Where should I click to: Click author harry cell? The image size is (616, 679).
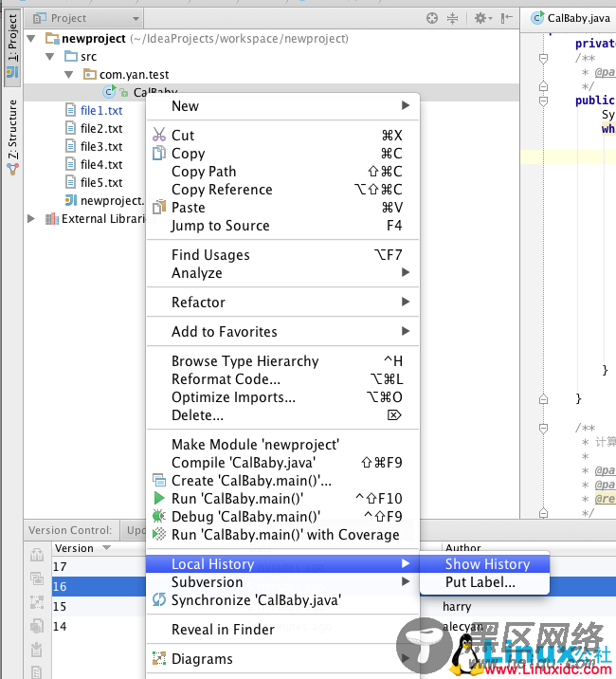456,606
